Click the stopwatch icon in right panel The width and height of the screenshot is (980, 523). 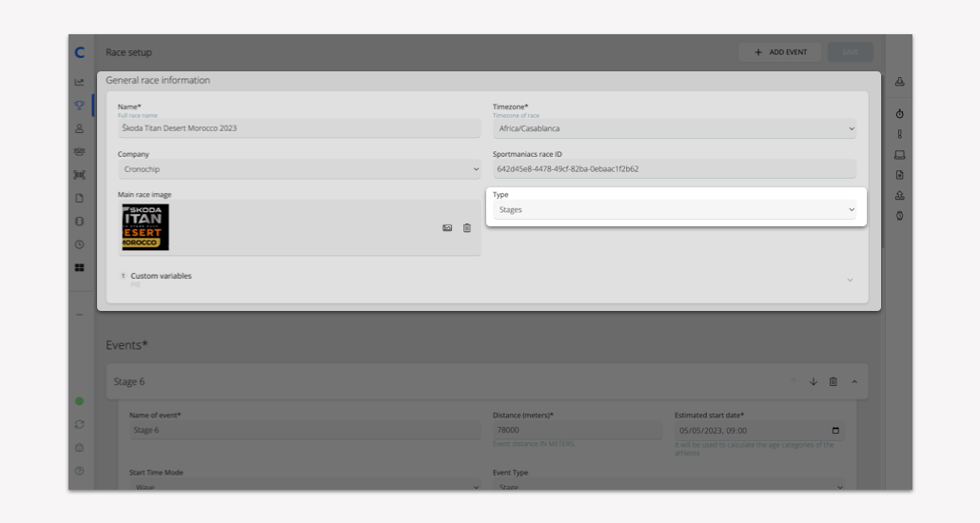899,114
